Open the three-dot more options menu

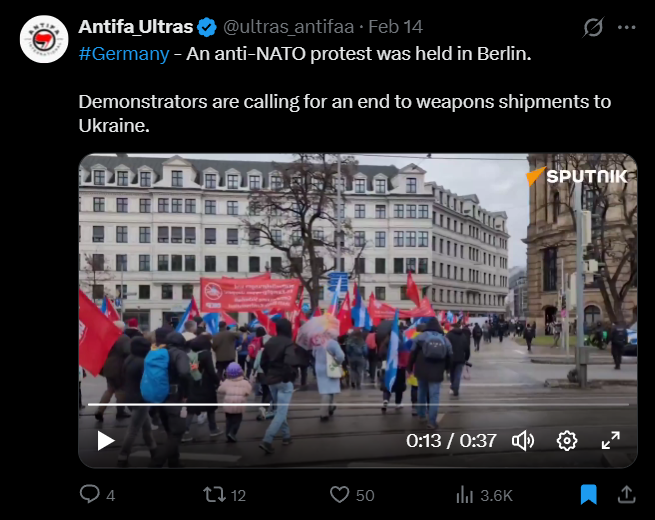(x=627, y=28)
